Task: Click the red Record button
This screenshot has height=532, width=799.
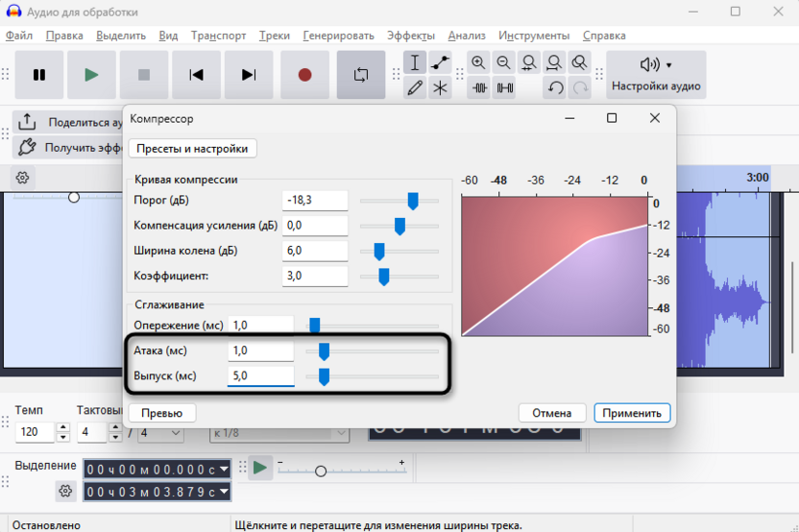Action: 304,75
